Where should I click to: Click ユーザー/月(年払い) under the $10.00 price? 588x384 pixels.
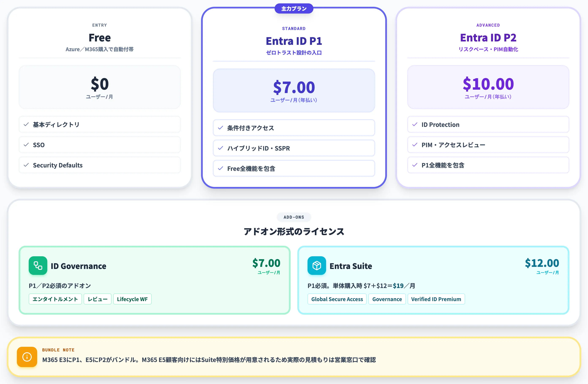(x=488, y=97)
